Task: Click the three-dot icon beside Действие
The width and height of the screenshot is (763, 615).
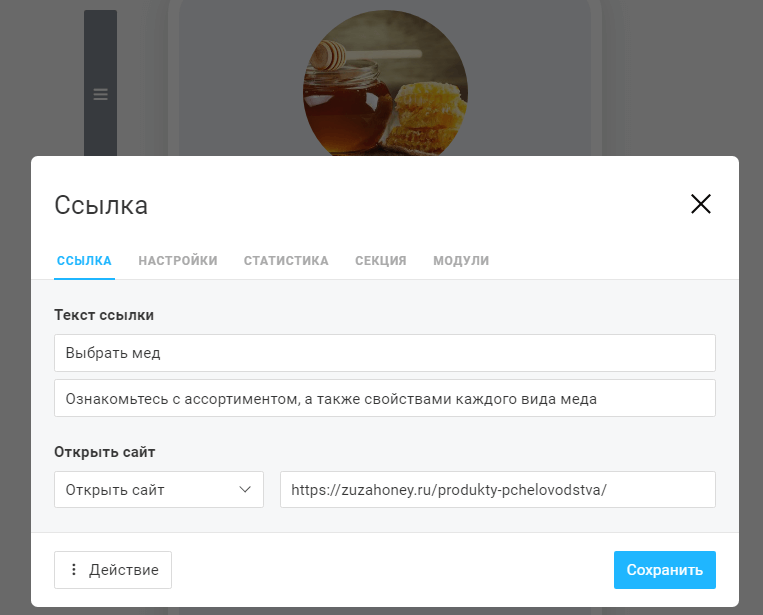Action: 74,570
